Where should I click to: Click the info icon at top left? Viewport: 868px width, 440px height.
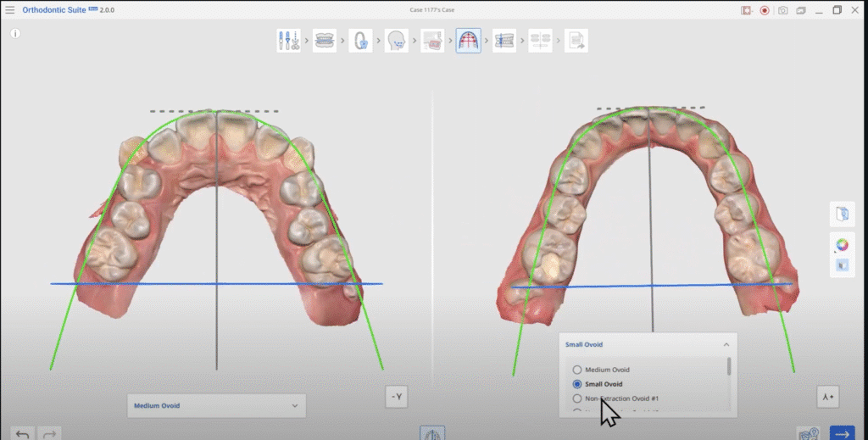coord(15,34)
